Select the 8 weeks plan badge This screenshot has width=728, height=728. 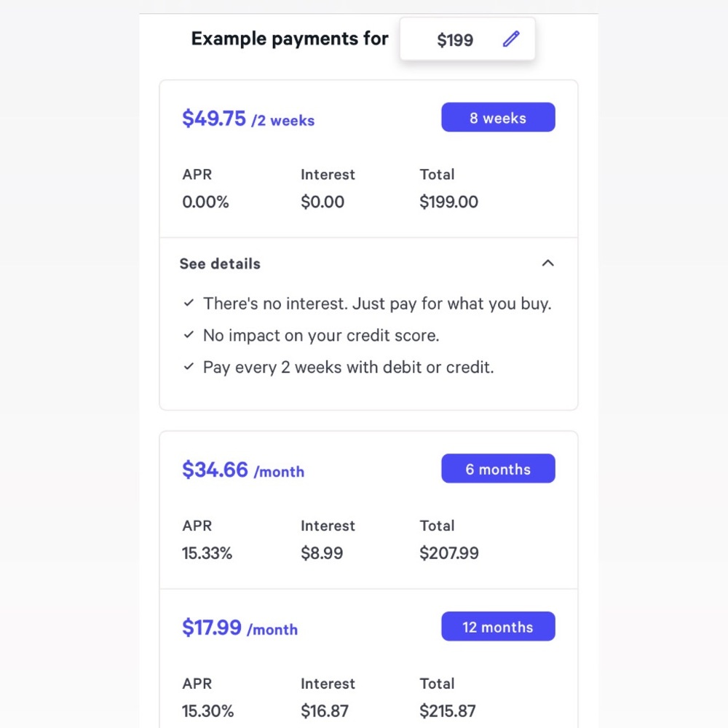(498, 117)
